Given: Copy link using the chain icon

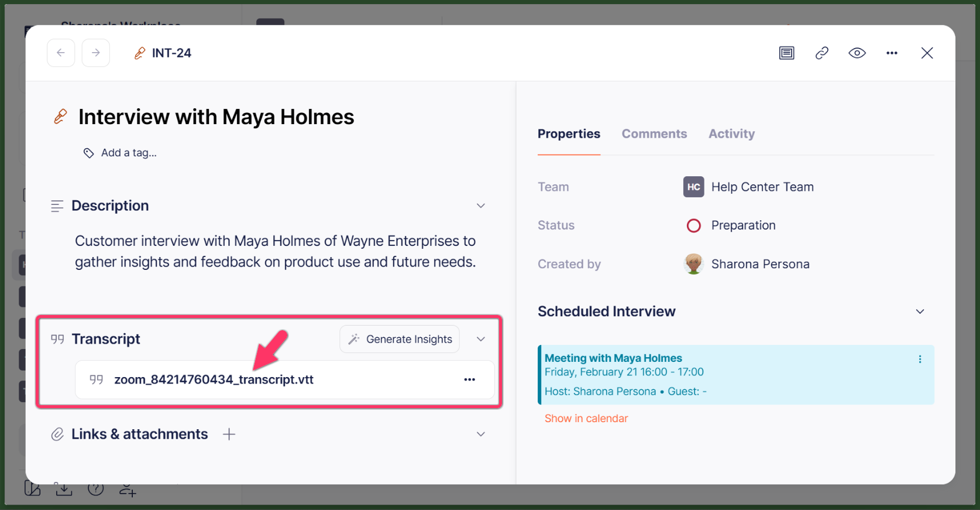Looking at the screenshot, I should pyautogui.click(x=822, y=53).
